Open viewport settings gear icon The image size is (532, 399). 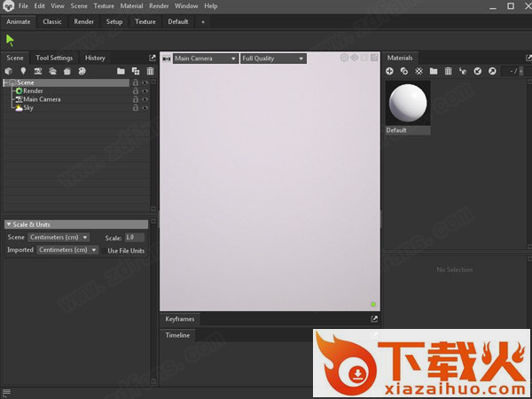coord(344,58)
